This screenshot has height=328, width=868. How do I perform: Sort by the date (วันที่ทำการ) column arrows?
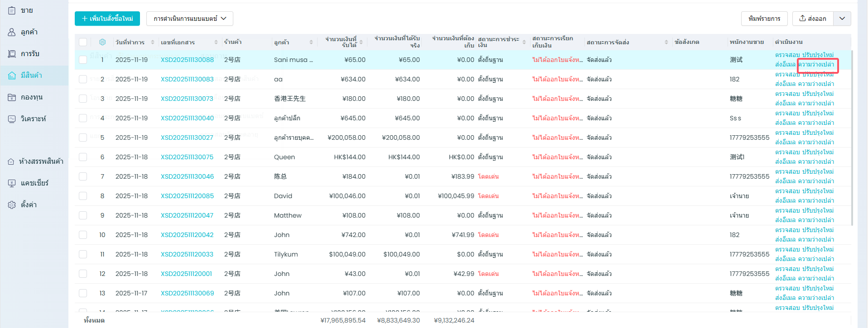153,42
